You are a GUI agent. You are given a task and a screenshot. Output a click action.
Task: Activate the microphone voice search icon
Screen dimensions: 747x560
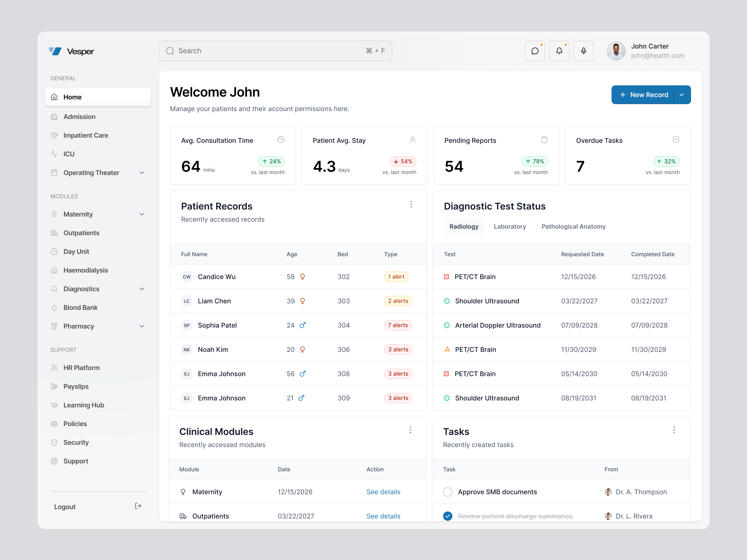(x=584, y=51)
